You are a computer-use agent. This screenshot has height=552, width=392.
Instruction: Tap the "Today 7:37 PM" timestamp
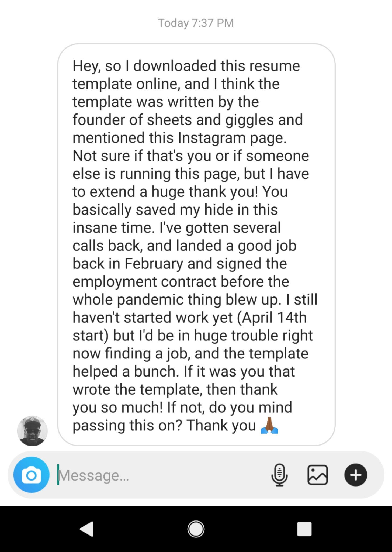(x=196, y=23)
